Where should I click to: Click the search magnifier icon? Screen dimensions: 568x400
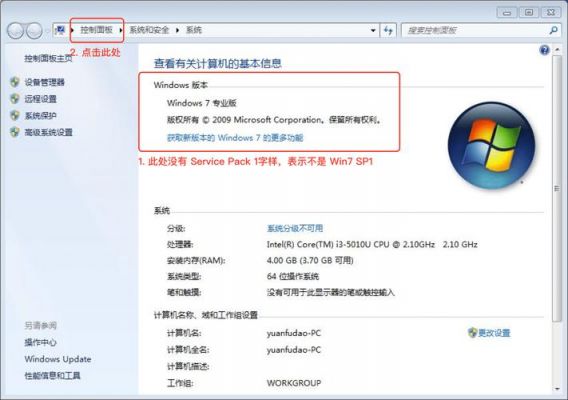(x=554, y=30)
